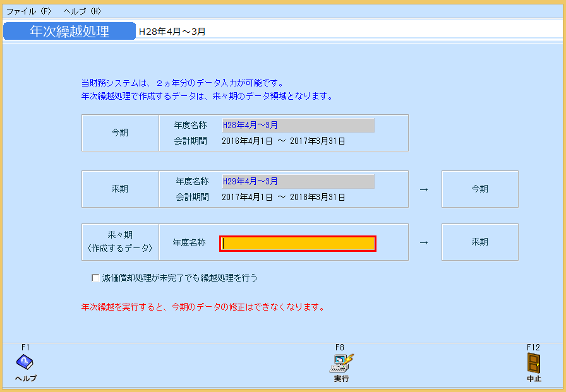The height and width of the screenshot is (392, 566).
Task: Select the H29年4月～3月 来期 name field
Action: [x=297, y=181]
